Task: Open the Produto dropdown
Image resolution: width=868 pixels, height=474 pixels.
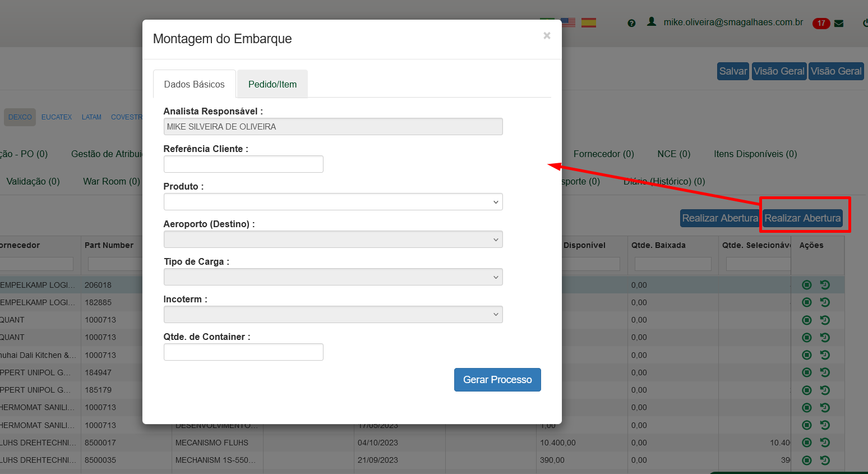Action: [x=333, y=202]
